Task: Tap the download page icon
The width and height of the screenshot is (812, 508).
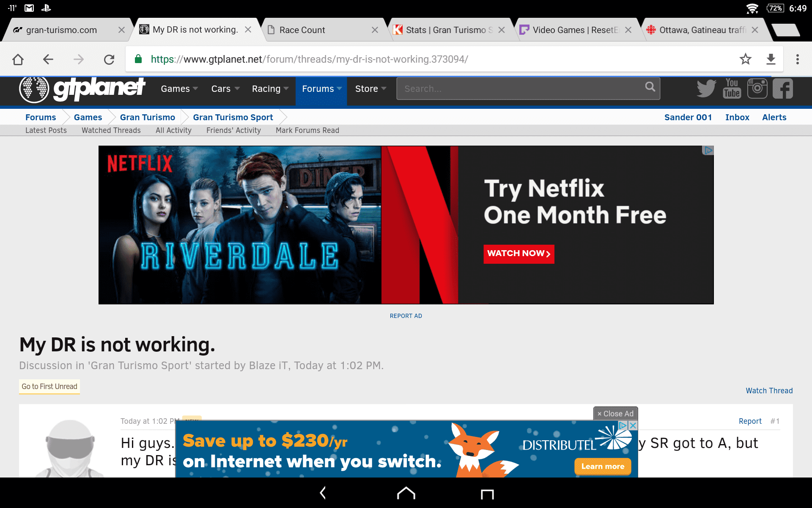Action: pos(771,59)
